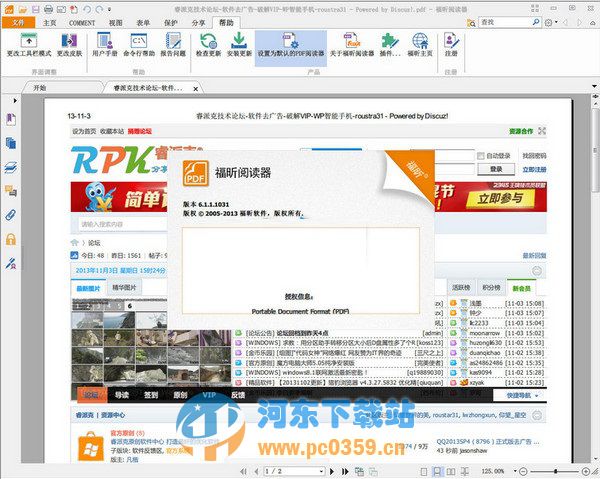Click the 收藏本站 link on page

(x=112, y=131)
